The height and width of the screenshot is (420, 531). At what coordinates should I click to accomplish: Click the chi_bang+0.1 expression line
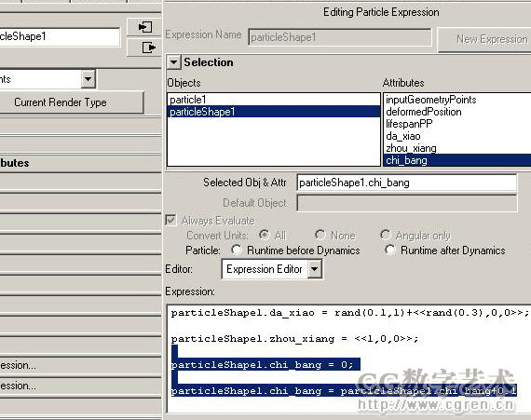(x=344, y=391)
